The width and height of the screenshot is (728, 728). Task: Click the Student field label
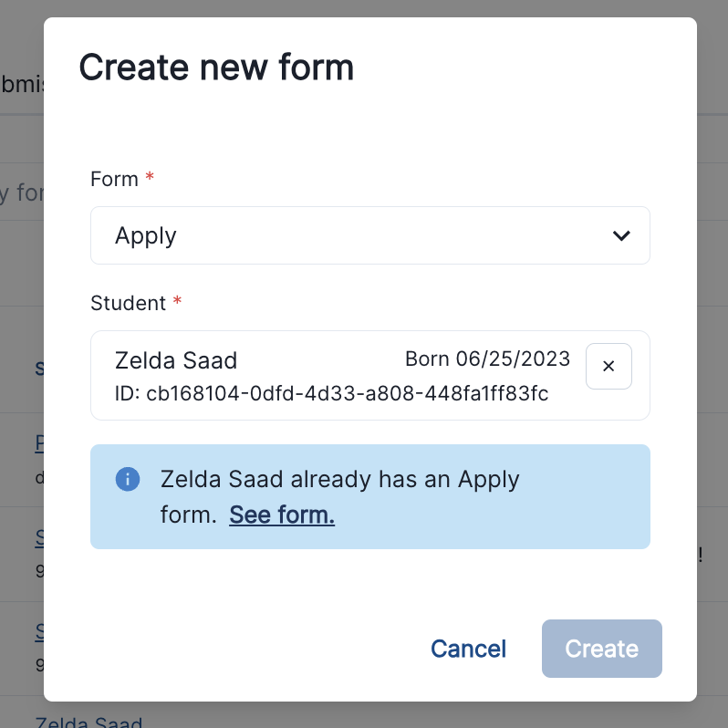128,303
